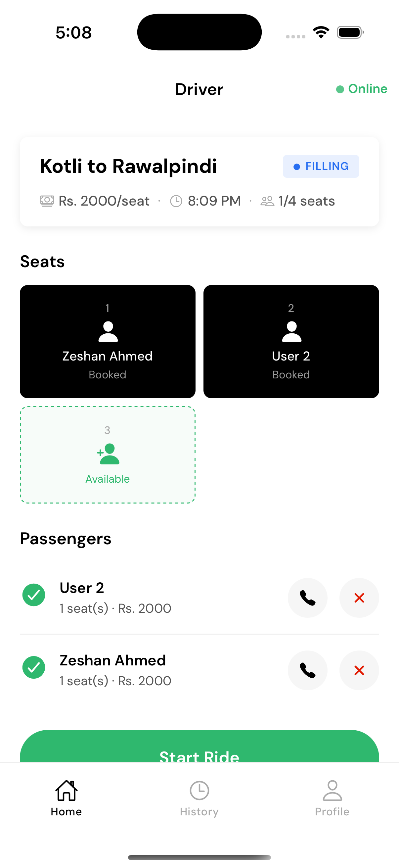Image resolution: width=399 pixels, height=868 pixels.
Task: Tap the seats count icon in ride card
Action: 267,201
